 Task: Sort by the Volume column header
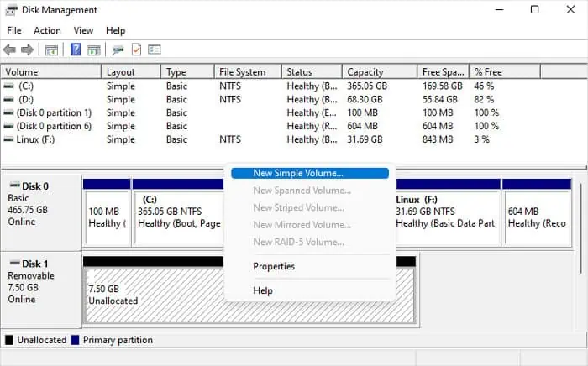(x=51, y=71)
